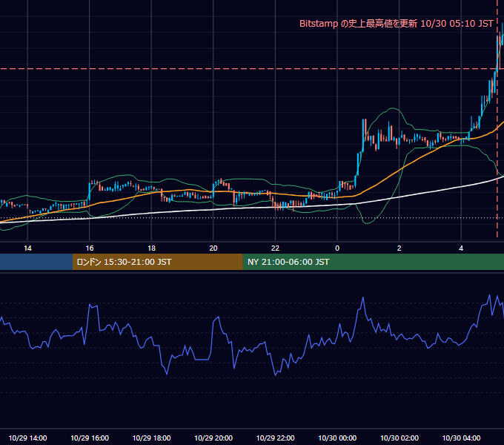Screen dimensions: 504x445
Task: Click the 10/29 22:00 date label
Action: point(275,438)
